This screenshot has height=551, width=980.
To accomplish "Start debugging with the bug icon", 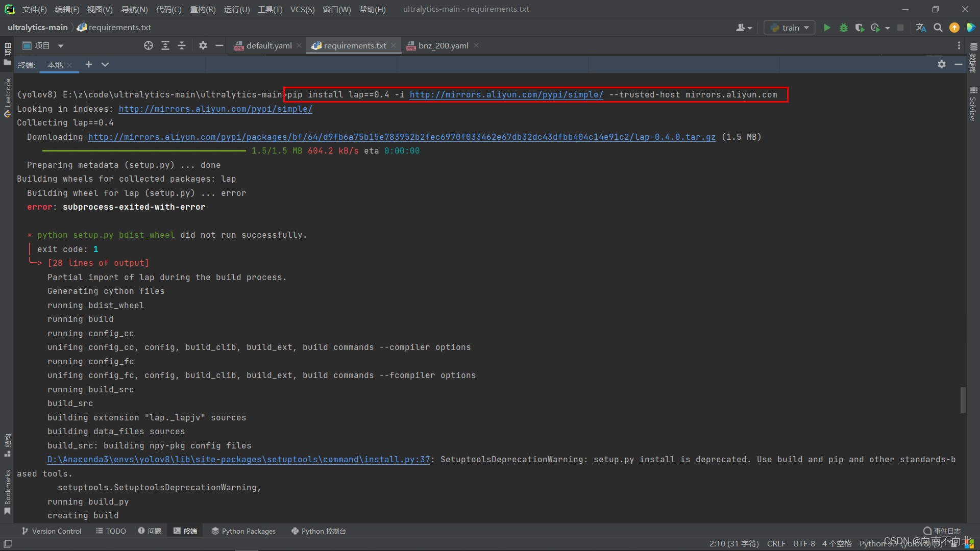I will click(843, 28).
